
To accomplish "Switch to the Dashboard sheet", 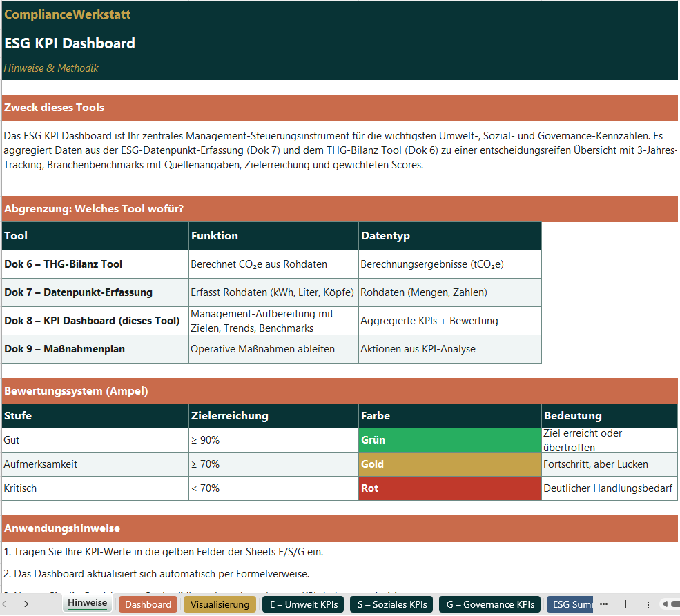I will click(147, 604).
